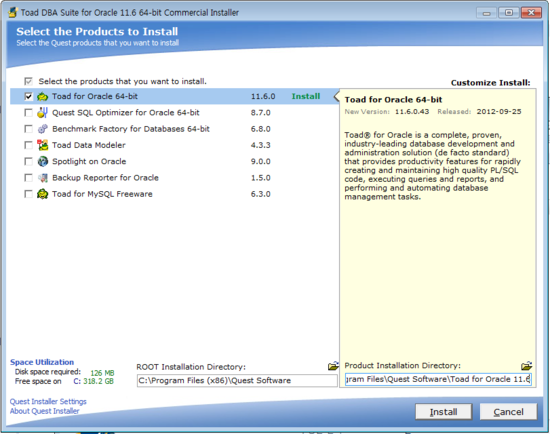Browse folder for Product Installation Directory
The width and height of the screenshot is (550, 434).
point(526,366)
